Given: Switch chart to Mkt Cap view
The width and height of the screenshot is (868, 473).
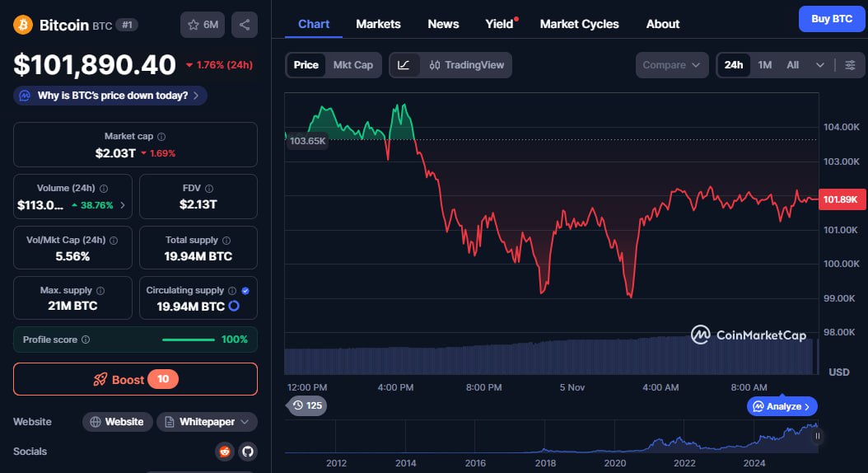Looking at the screenshot, I should pos(352,65).
